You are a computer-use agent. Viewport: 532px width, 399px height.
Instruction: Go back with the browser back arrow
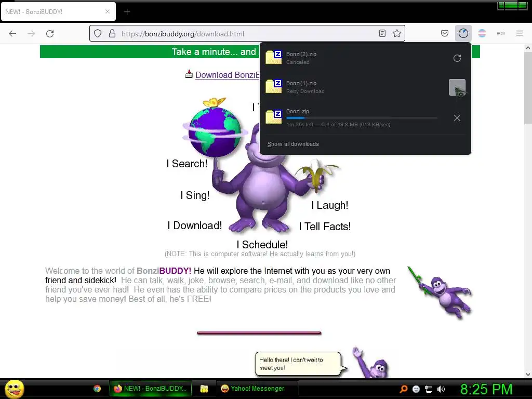[12, 34]
